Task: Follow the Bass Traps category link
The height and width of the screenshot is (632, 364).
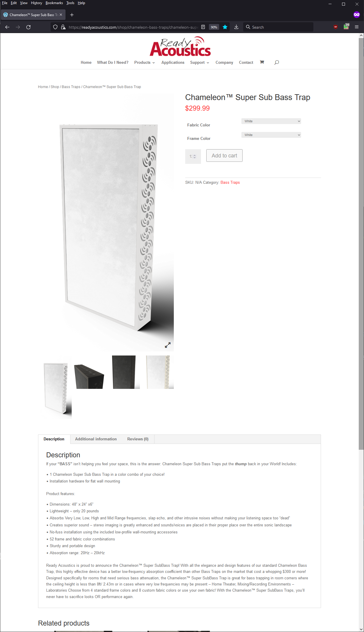Action: [230, 182]
